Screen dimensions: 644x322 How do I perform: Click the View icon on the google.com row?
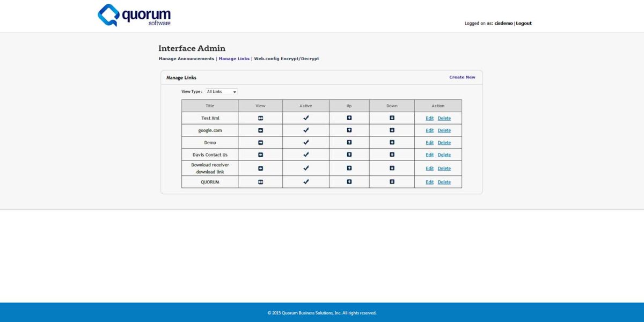[260, 130]
